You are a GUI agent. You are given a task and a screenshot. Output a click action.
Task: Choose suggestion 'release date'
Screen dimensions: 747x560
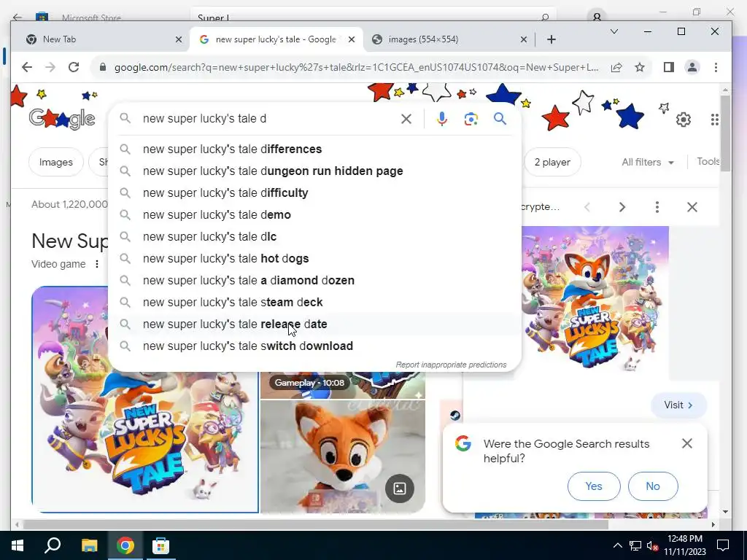[314, 324]
